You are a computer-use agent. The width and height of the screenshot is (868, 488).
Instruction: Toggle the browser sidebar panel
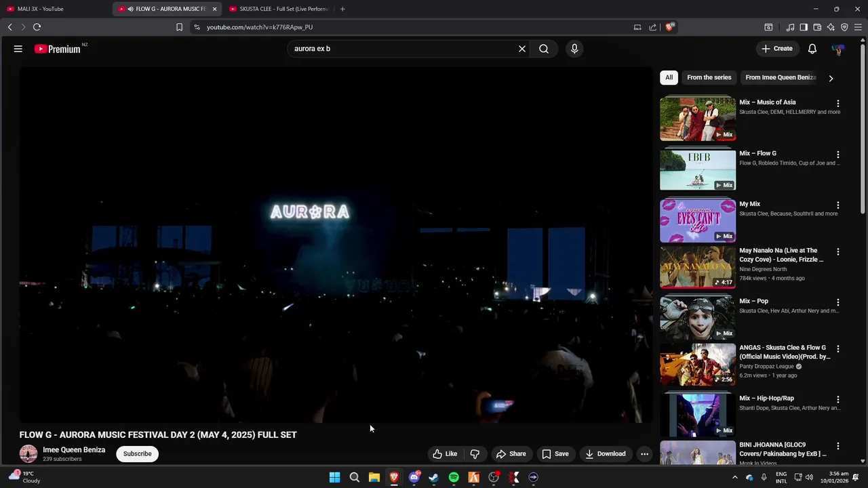804,27
